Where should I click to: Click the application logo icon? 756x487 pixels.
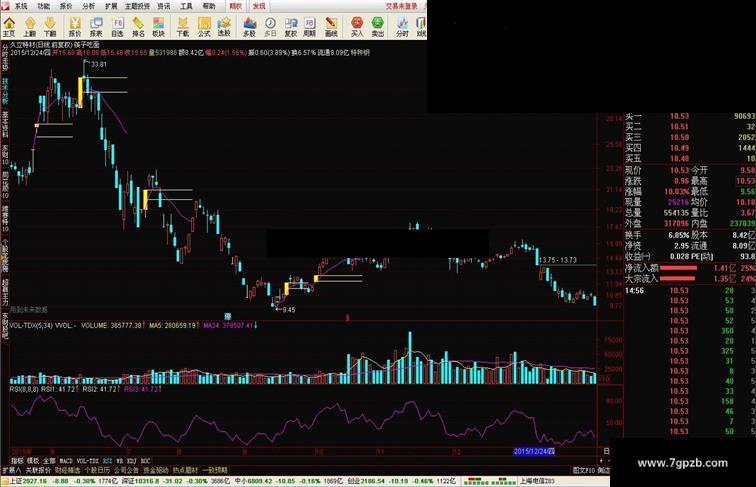[5, 6]
